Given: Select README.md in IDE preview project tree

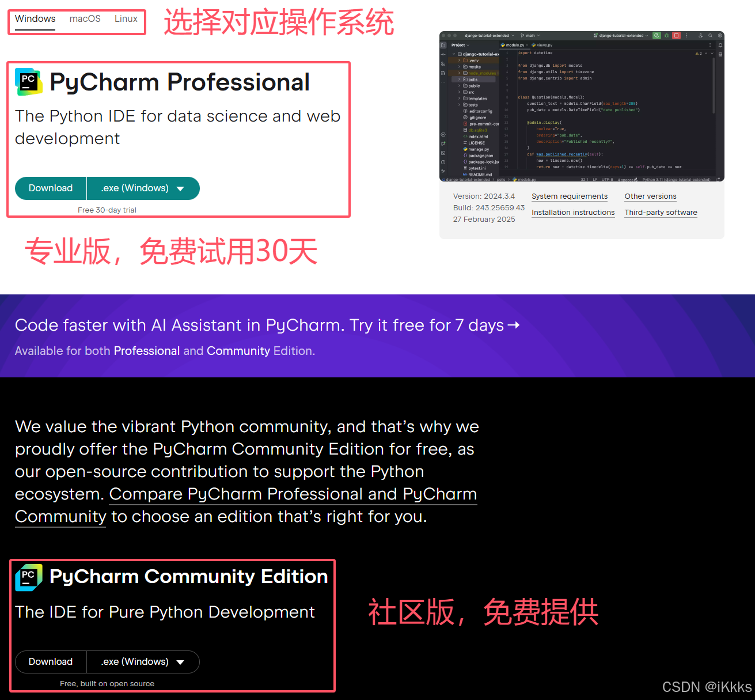Looking at the screenshot, I should [477, 175].
